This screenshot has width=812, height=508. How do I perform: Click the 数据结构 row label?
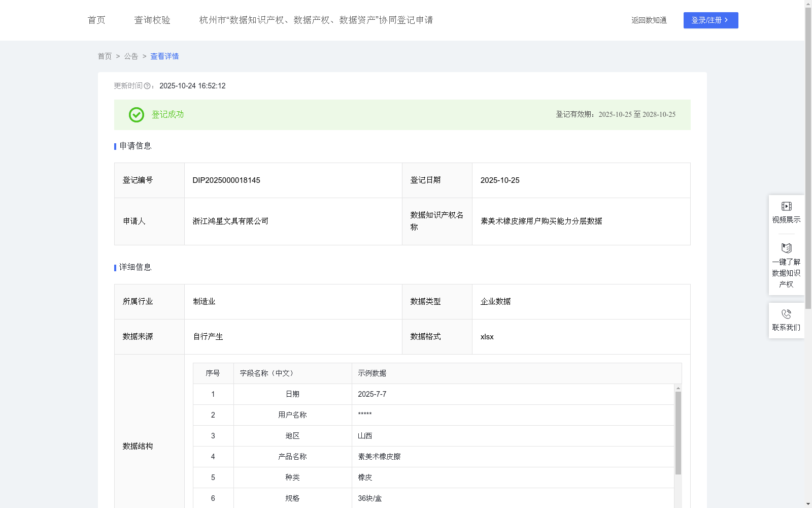tap(138, 447)
